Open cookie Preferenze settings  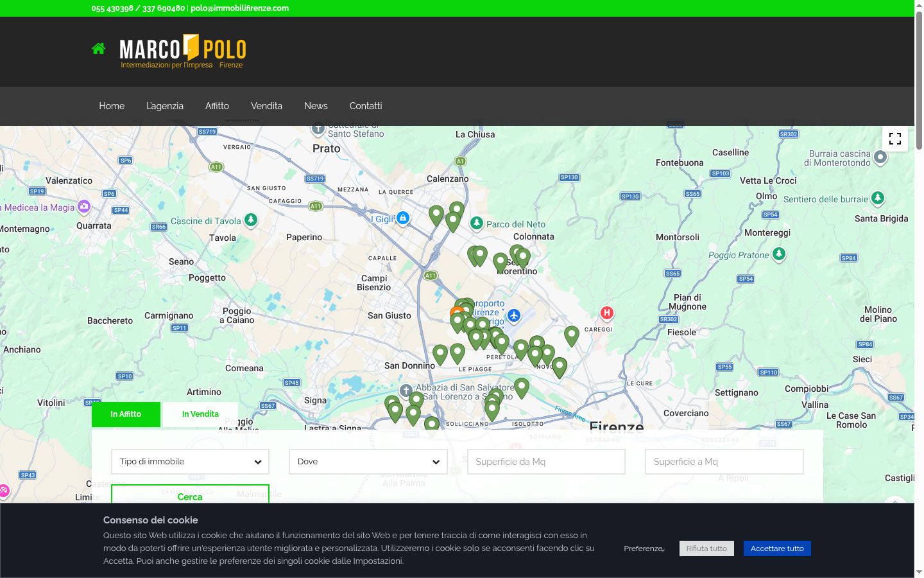coord(644,548)
